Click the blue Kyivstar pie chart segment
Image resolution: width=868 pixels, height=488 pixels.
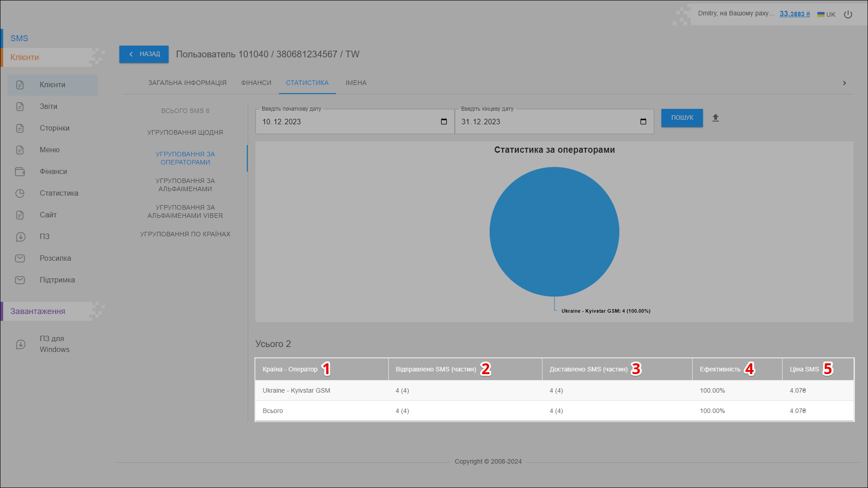(x=554, y=232)
